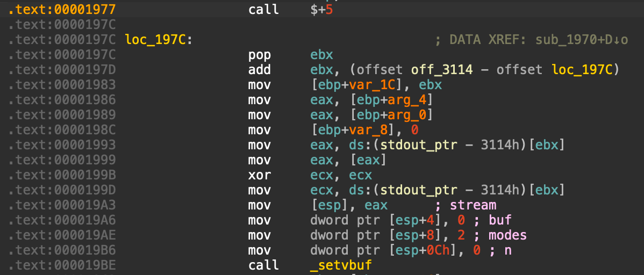This screenshot has width=644, height=275.
Task: Click address .text:0000199D
Action: point(62,190)
